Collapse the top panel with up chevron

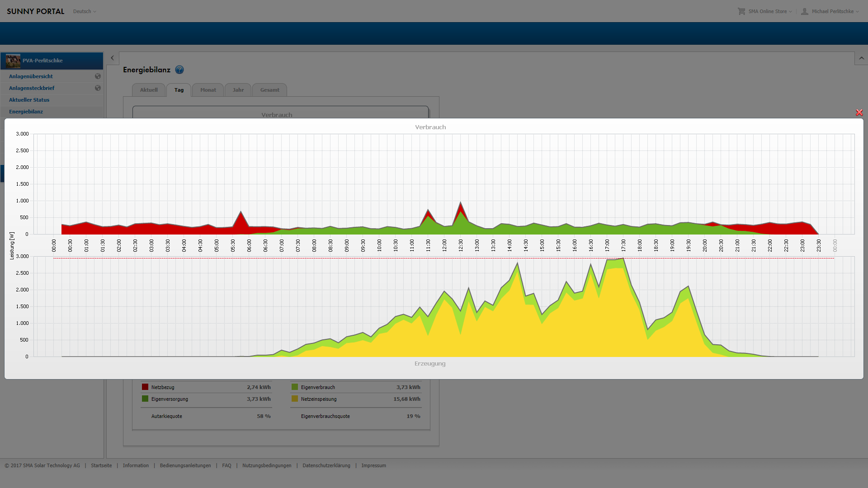pyautogui.click(x=861, y=58)
